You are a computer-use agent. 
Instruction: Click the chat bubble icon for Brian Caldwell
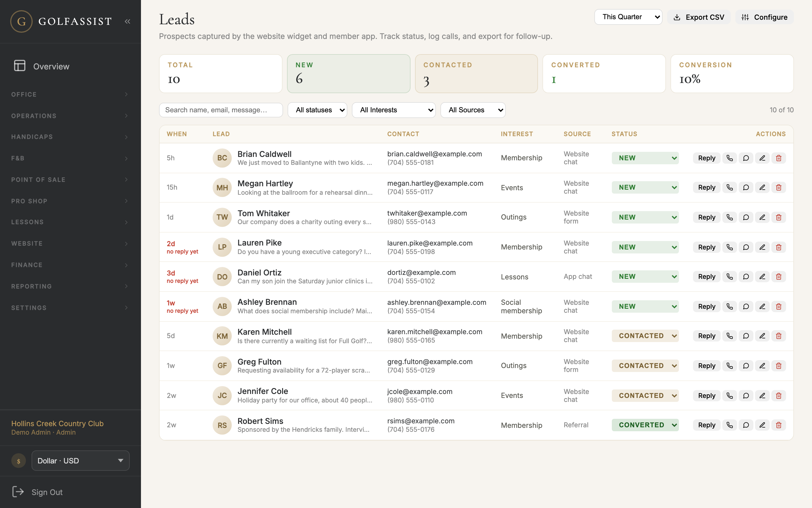tap(746, 158)
